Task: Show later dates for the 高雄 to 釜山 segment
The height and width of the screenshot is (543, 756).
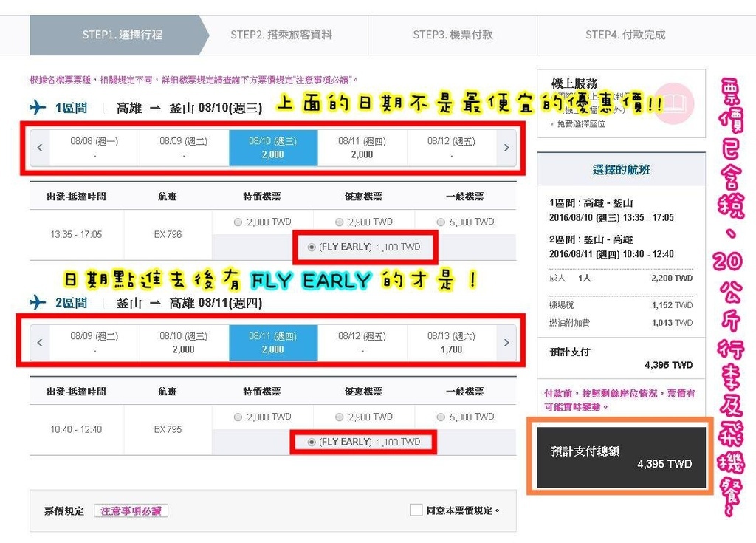Action: click(506, 148)
